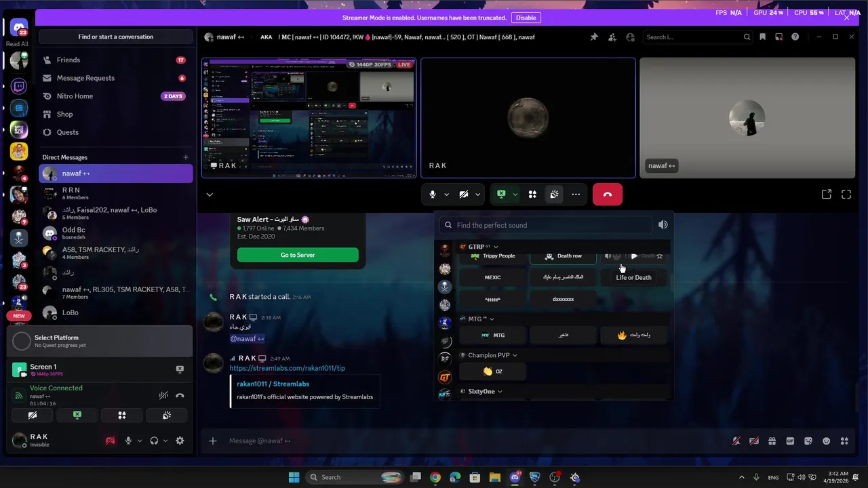Open the Quests page
Viewport: 868px width, 488px height.
(115, 132)
